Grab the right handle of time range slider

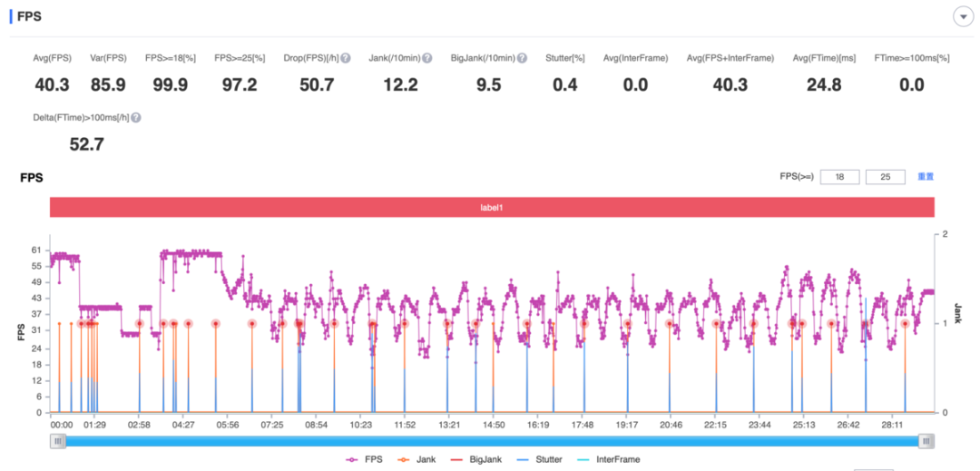(x=927, y=441)
